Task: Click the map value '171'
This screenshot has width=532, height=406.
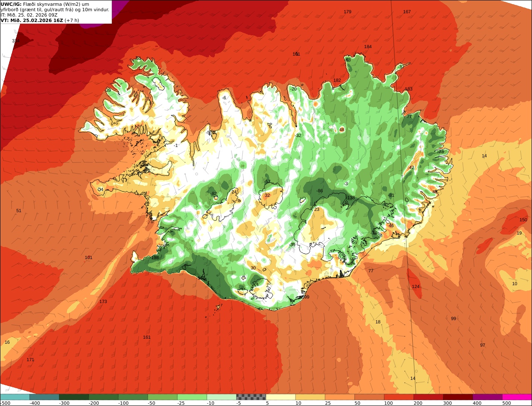Action: pos(30,360)
